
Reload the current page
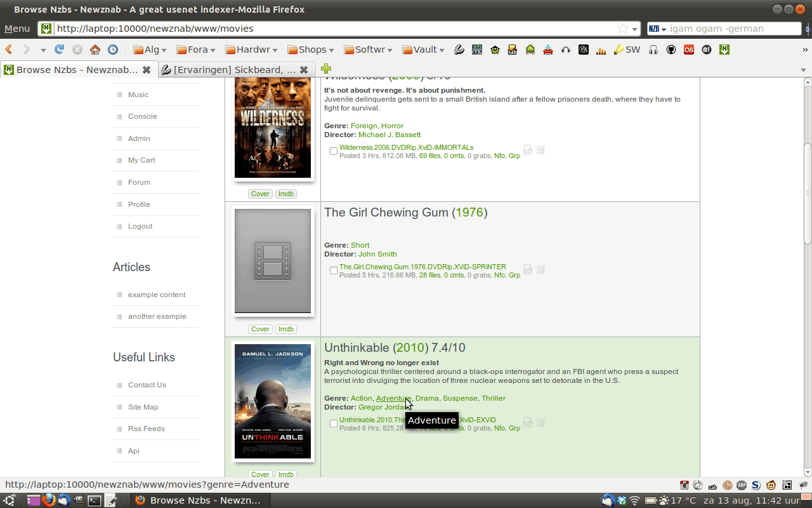click(x=60, y=50)
